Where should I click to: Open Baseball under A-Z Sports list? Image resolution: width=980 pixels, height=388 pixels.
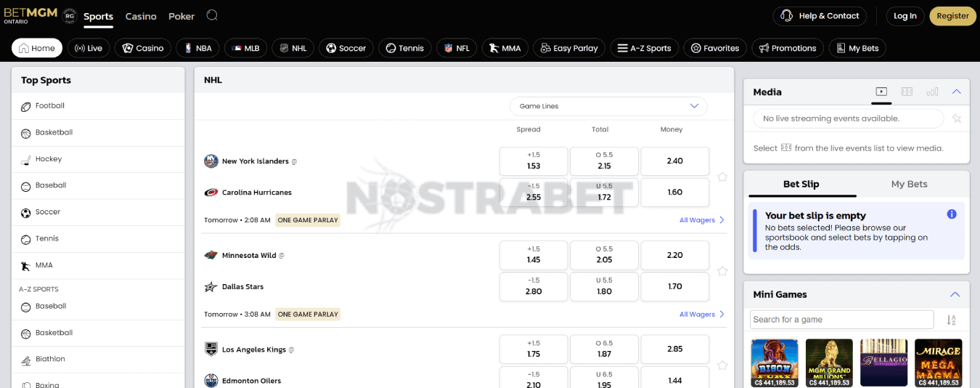[98, 307]
